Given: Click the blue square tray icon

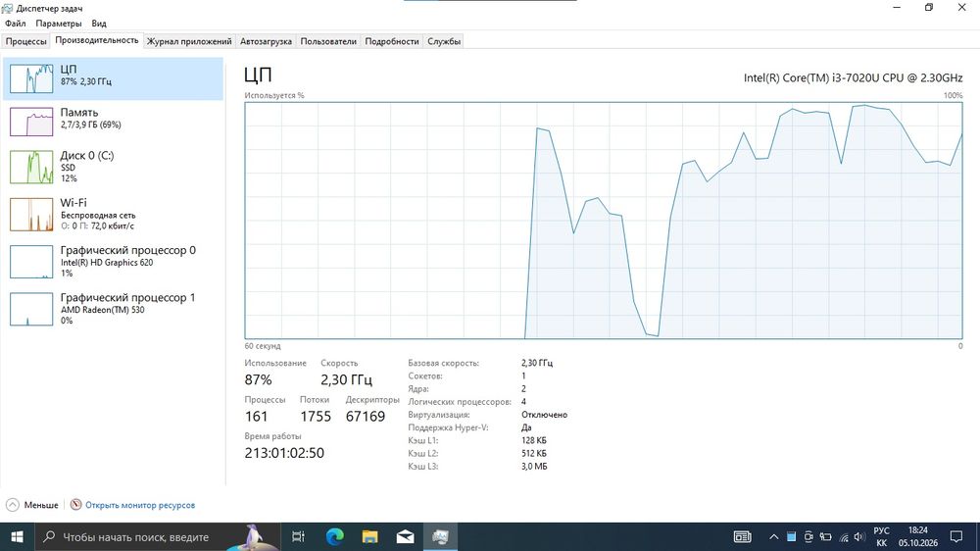Looking at the screenshot, I should (791, 536).
